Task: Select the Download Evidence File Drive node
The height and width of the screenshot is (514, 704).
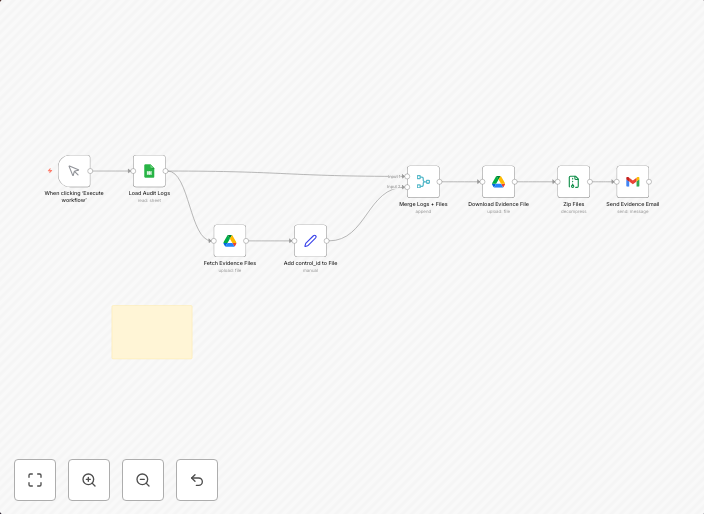Action: coord(498,182)
